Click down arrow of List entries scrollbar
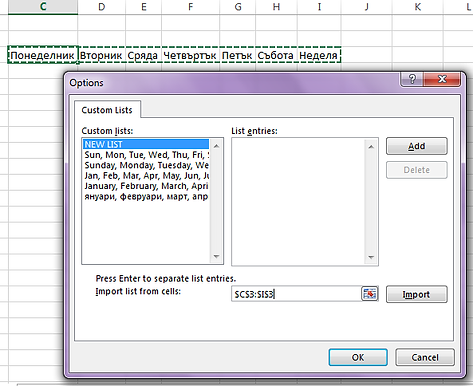The image size is (473, 386). pos(371,257)
